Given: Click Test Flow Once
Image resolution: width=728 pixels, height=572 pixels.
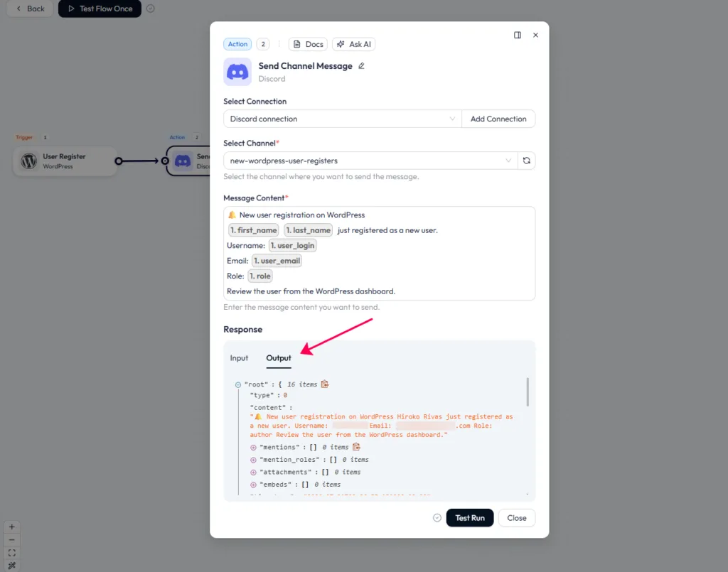Looking at the screenshot, I should click(x=100, y=9).
